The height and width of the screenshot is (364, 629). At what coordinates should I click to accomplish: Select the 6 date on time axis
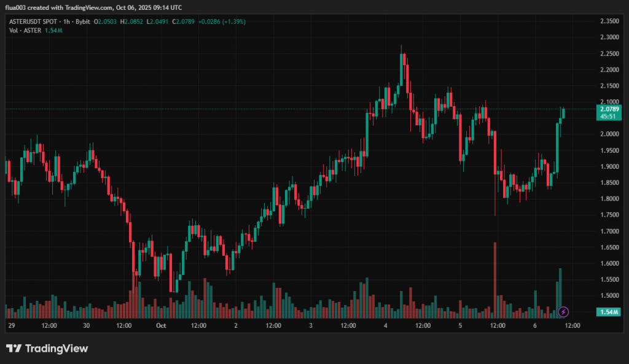[536, 325]
